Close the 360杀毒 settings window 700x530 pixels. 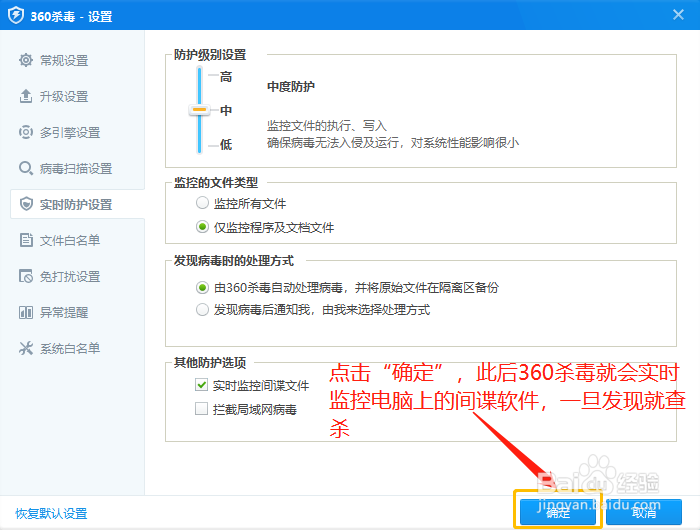(x=679, y=15)
